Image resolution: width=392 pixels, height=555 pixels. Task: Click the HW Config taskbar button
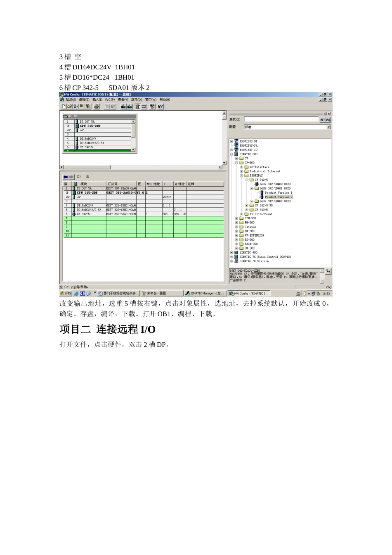(248, 294)
